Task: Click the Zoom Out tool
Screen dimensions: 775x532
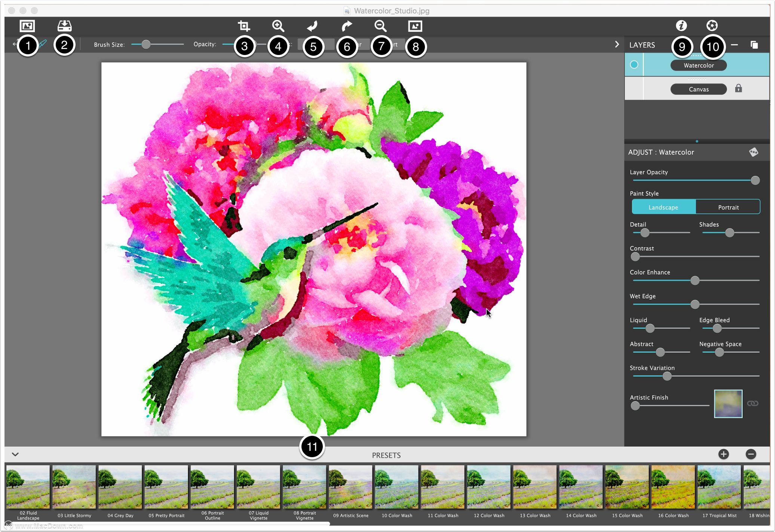Action: (382, 27)
